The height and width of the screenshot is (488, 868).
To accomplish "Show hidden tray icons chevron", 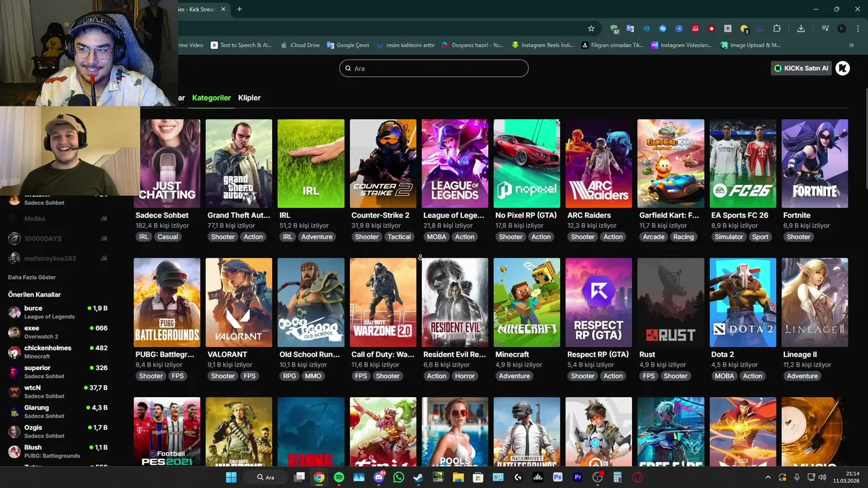I will coord(768,477).
